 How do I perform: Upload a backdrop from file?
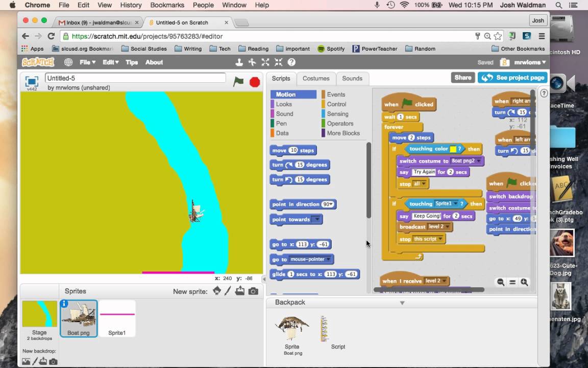pos(43,361)
